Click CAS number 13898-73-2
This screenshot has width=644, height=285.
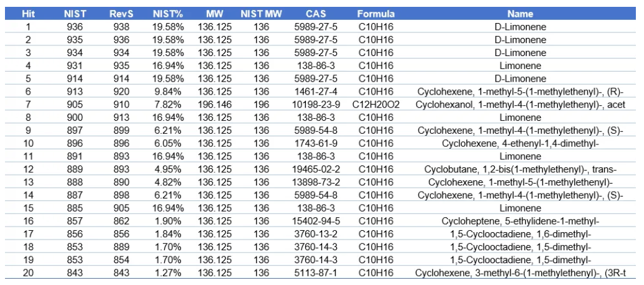316,182
